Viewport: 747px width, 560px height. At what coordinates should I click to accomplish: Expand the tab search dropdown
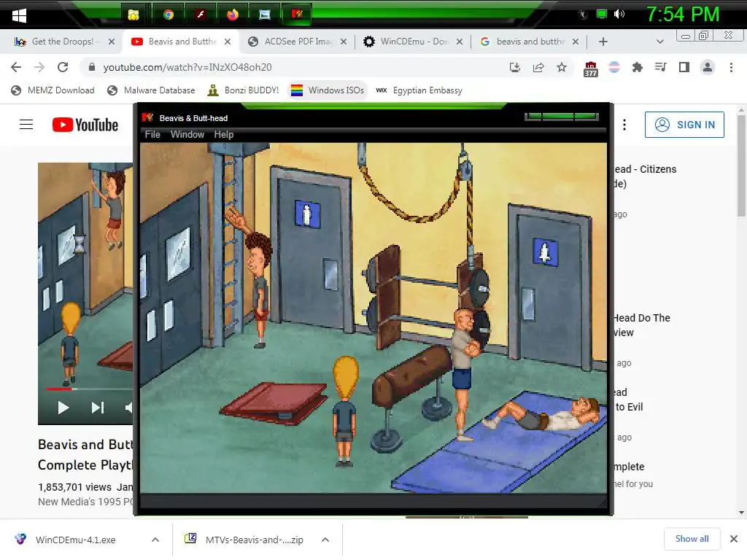pyautogui.click(x=659, y=42)
